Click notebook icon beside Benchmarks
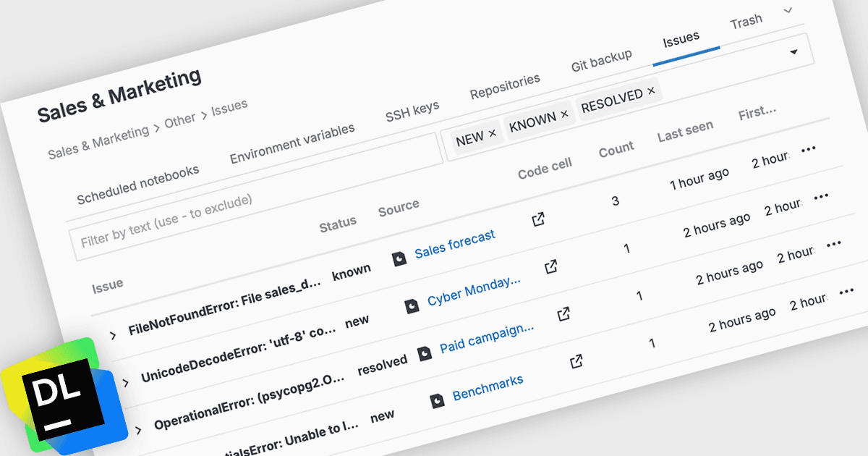This screenshot has height=456, width=868. 437,400
